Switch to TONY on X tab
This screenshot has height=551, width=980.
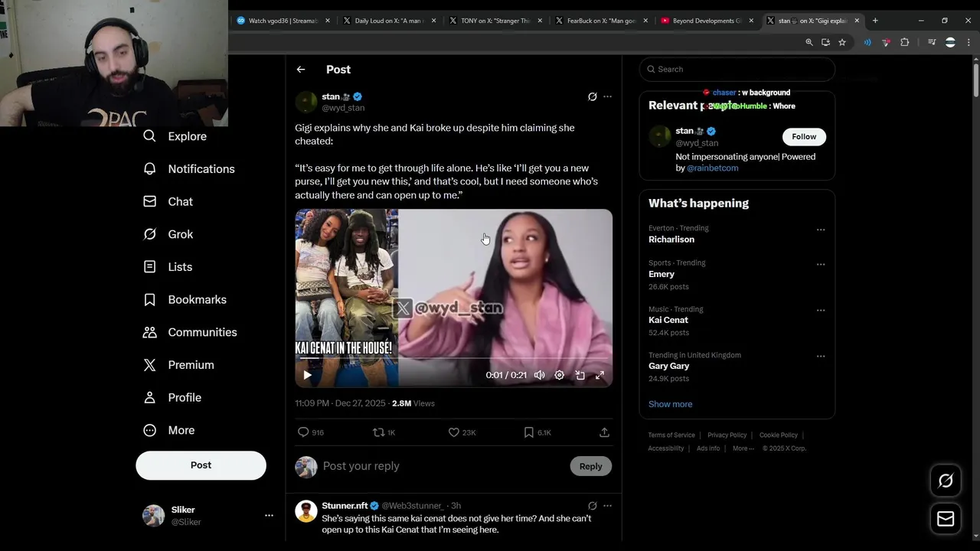click(x=495, y=21)
